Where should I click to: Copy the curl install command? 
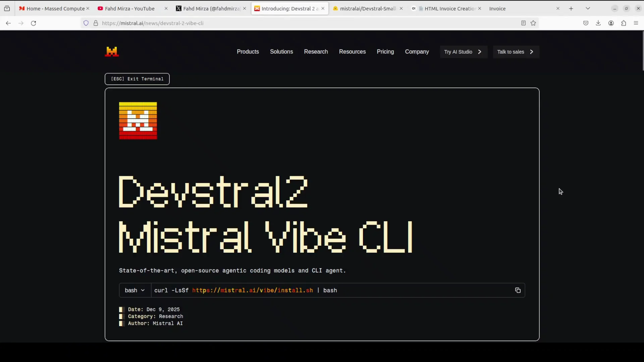point(518,290)
